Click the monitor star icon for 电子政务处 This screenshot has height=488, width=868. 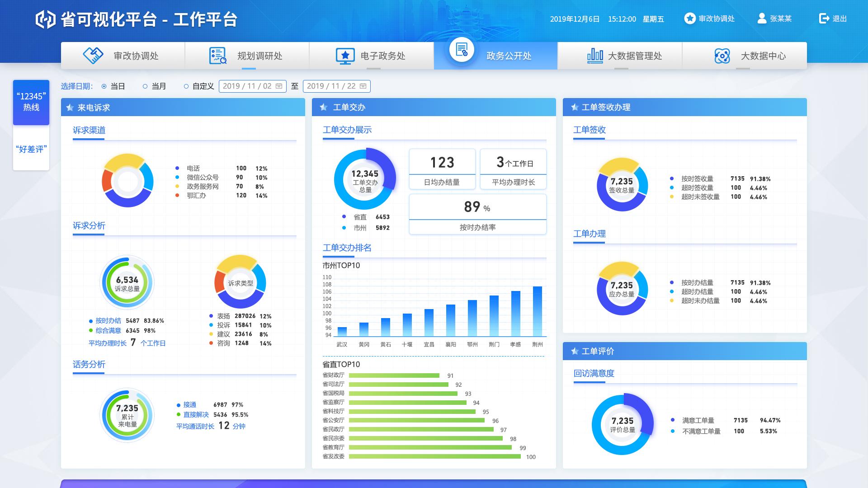pyautogui.click(x=345, y=56)
